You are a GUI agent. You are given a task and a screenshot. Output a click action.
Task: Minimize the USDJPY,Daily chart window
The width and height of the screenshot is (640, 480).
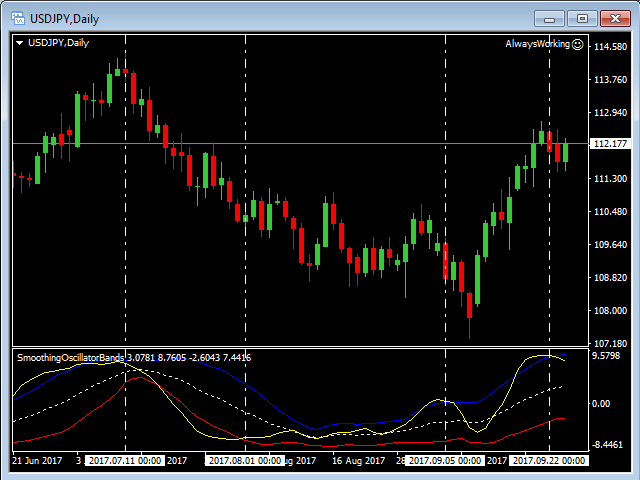551,18
